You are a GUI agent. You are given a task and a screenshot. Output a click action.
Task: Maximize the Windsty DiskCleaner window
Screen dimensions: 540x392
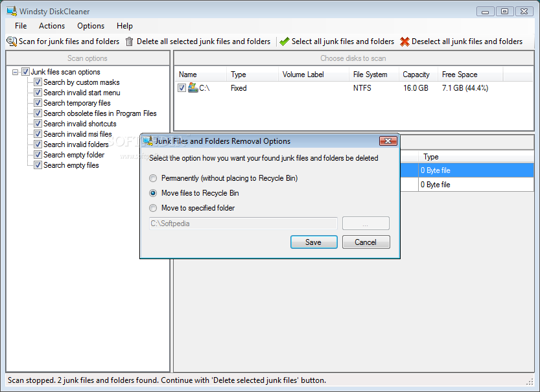504,12
